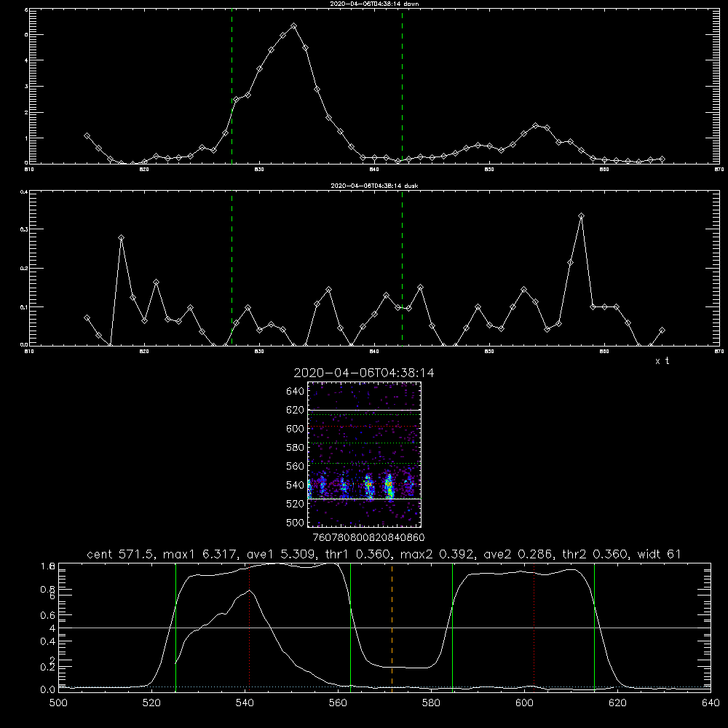Click the '620' label on heat map y-axis
Image resolution: width=728 pixels, height=728 pixels.
pos(296,410)
